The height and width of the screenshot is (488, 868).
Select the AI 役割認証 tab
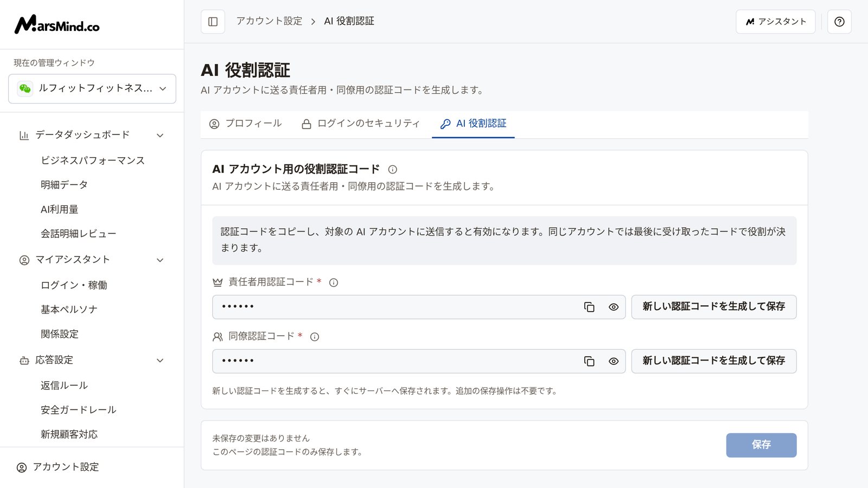tap(473, 124)
